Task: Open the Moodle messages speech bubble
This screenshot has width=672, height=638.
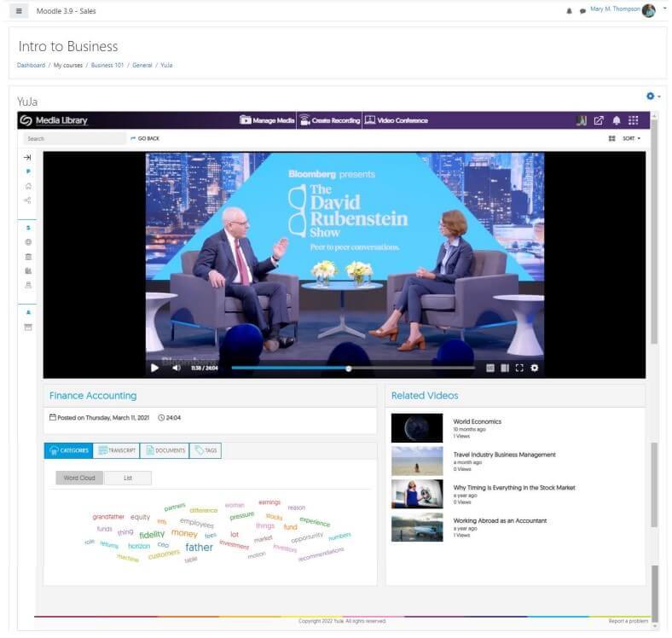Action: (x=582, y=11)
